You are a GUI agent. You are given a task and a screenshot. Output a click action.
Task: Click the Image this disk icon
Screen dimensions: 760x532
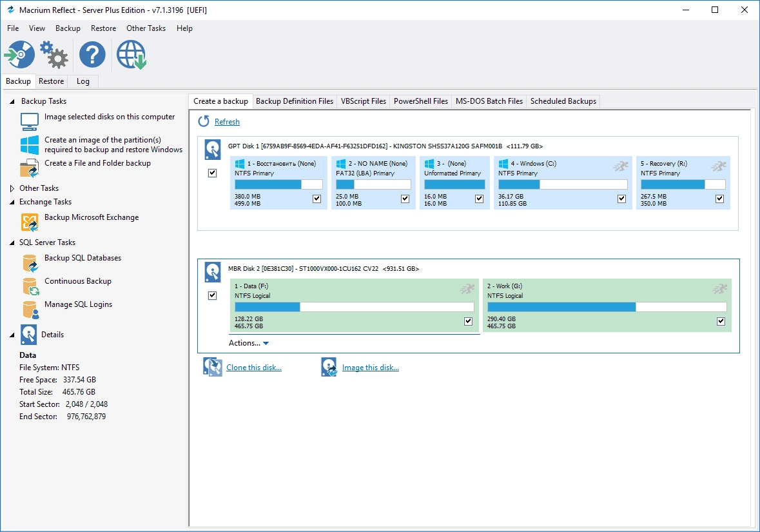[x=329, y=367]
